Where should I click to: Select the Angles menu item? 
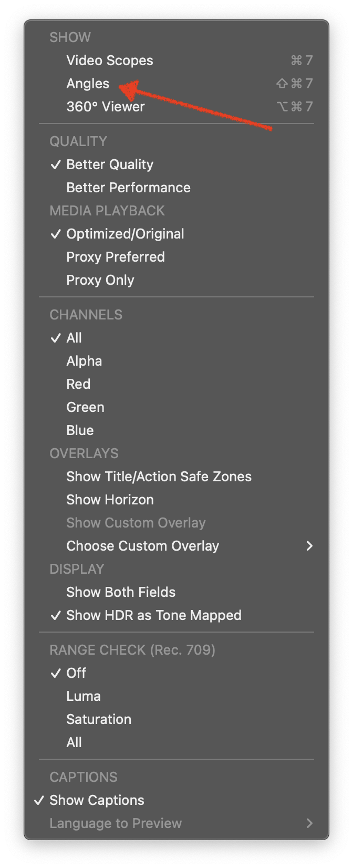[x=176, y=84]
